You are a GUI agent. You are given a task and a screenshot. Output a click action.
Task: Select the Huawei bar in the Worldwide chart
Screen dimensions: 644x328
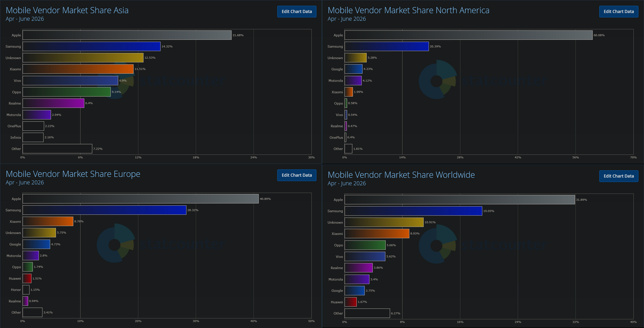pyautogui.click(x=350, y=302)
